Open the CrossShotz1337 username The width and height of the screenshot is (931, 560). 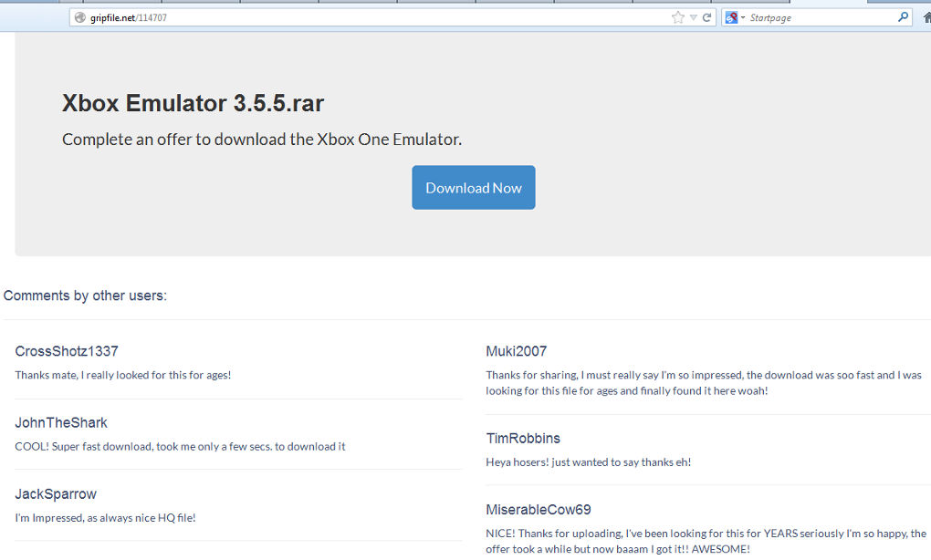click(x=67, y=351)
